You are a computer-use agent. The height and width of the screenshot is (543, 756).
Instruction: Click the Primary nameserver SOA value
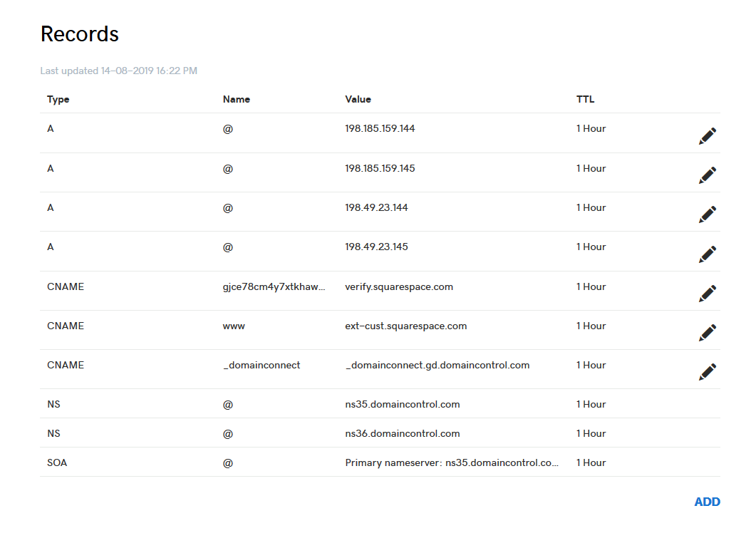tap(452, 463)
